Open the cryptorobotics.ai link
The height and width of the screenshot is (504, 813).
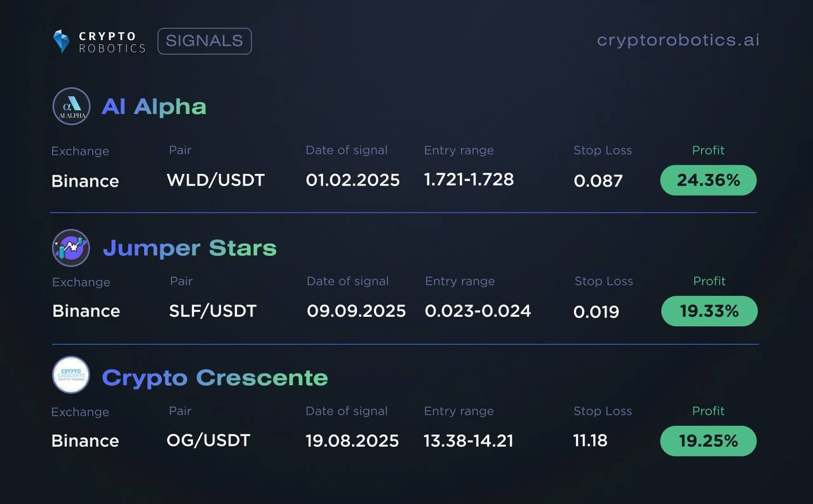[678, 40]
